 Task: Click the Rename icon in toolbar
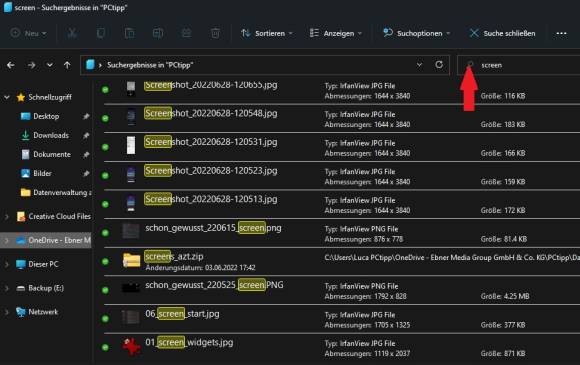tap(158, 33)
